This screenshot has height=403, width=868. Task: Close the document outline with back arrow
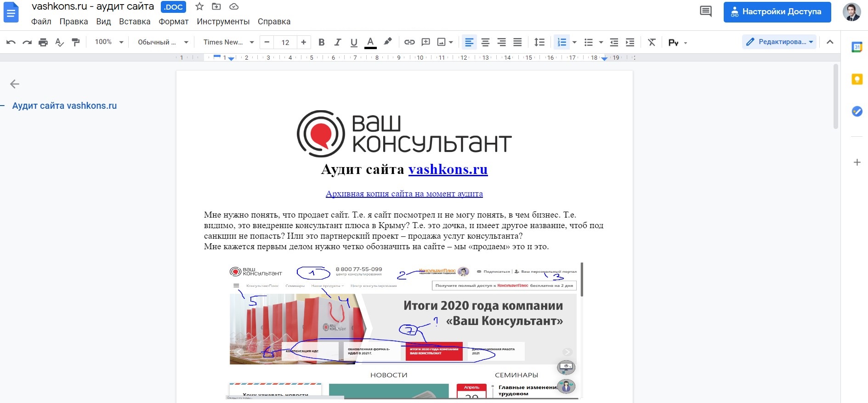click(15, 84)
